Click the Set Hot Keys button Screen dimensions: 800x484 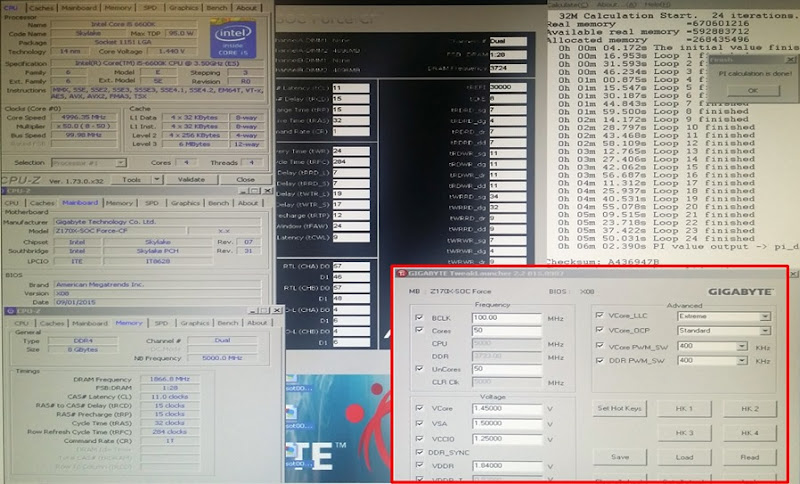619,408
